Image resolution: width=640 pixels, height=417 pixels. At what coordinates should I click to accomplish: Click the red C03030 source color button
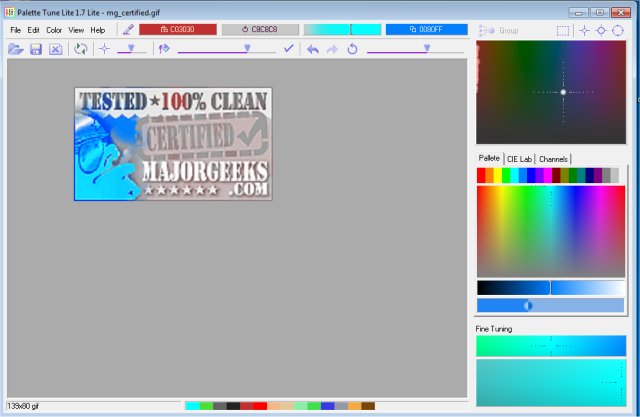[x=178, y=29]
